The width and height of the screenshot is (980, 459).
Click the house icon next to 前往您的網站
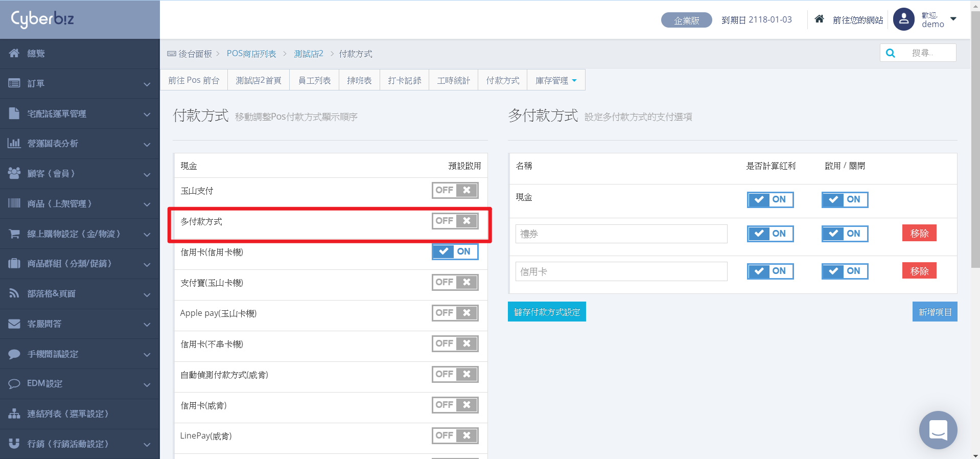(819, 19)
